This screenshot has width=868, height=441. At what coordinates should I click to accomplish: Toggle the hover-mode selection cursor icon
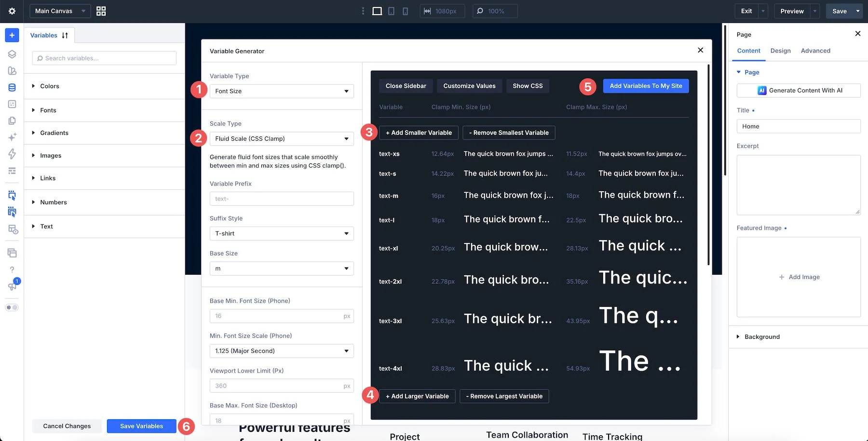[x=12, y=212]
